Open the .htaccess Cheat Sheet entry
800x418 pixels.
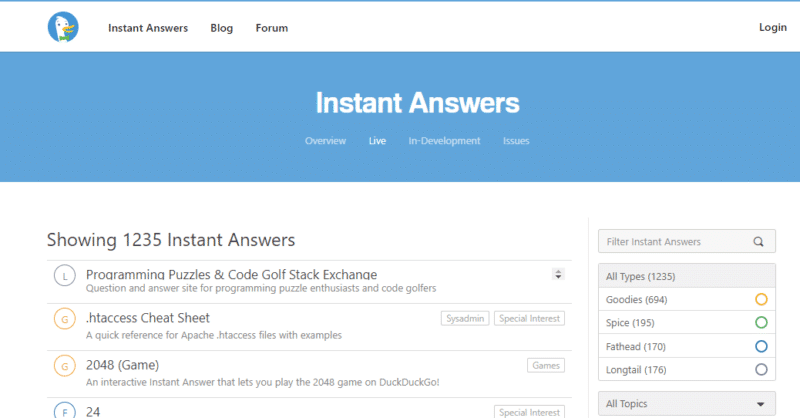coord(148,318)
